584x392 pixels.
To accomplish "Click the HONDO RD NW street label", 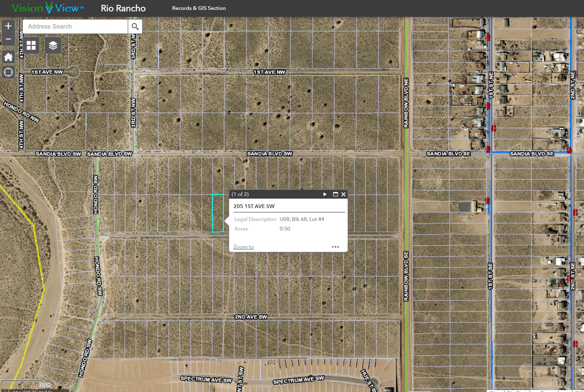I will pyautogui.click(x=22, y=112).
